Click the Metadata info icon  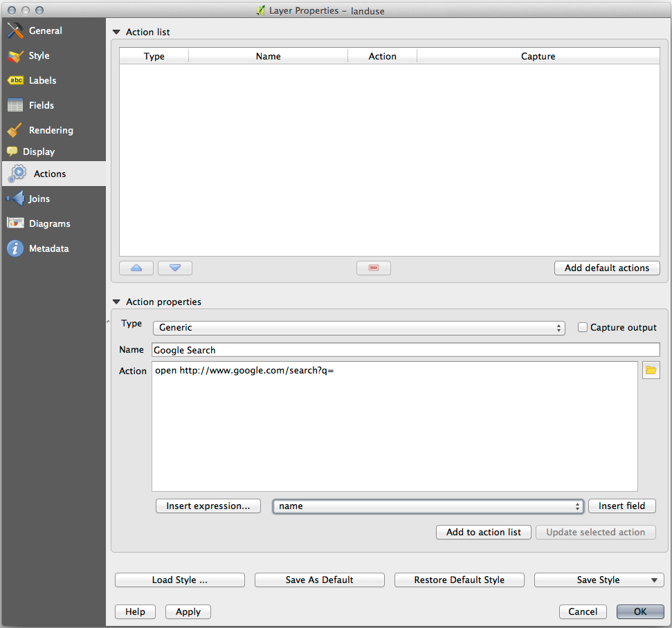(x=15, y=249)
